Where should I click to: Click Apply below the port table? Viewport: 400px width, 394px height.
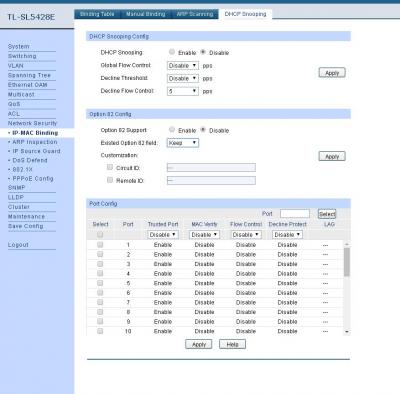[199, 344]
